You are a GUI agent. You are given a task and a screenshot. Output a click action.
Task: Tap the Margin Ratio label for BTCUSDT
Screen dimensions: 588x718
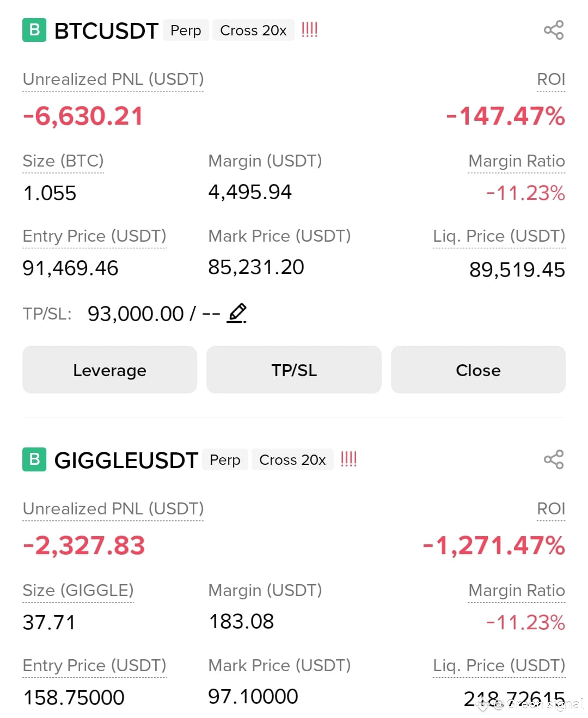(517, 161)
